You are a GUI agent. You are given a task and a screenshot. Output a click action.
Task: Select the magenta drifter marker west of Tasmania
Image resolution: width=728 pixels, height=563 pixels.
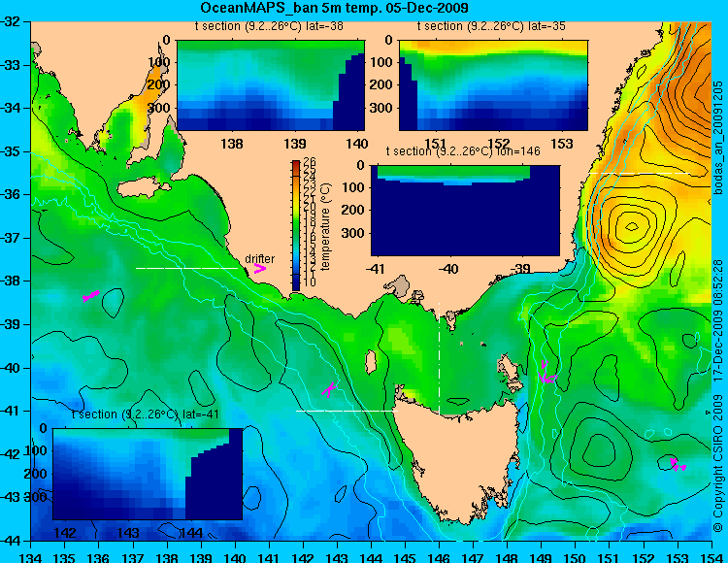[x=329, y=389]
